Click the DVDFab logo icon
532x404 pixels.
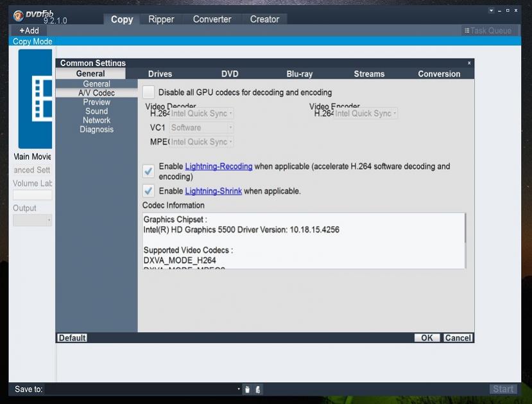click(x=19, y=15)
